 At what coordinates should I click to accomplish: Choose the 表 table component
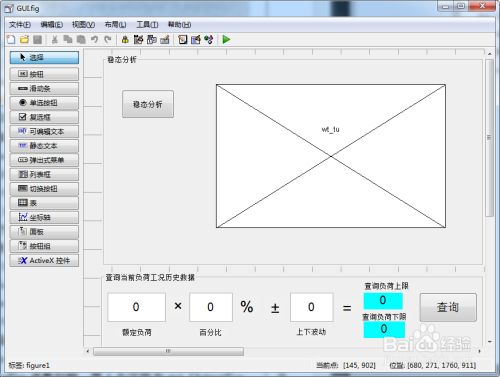44,203
